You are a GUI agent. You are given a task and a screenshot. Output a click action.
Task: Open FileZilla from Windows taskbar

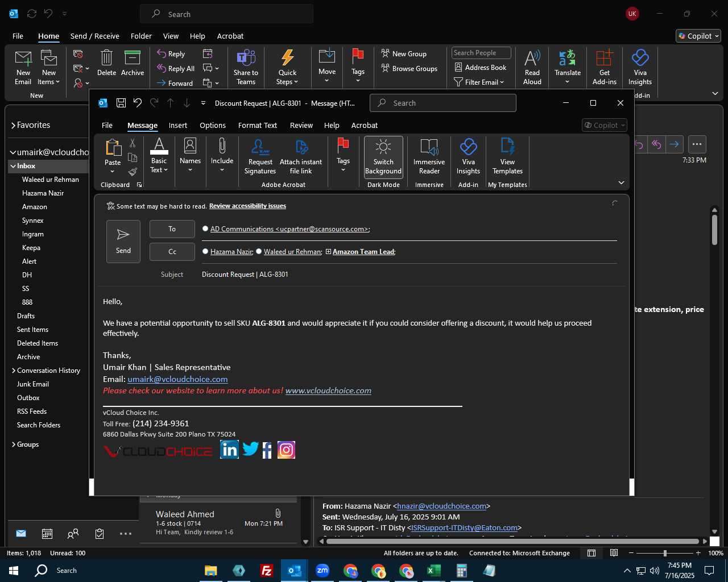coord(266,571)
